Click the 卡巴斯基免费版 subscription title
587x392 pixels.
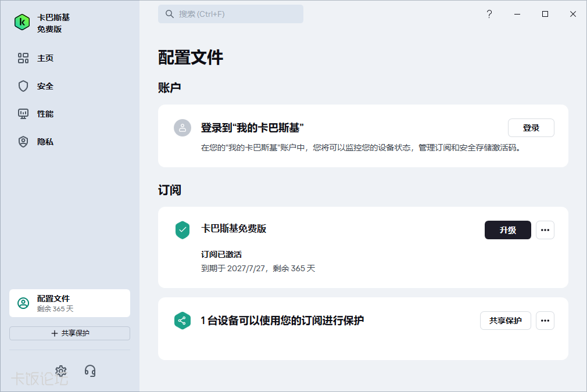[x=234, y=229]
